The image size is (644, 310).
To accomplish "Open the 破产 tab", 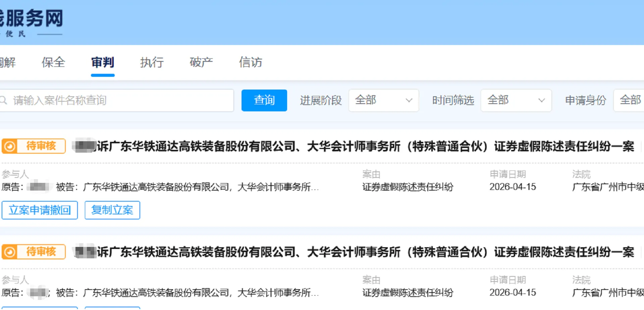I will click(201, 62).
